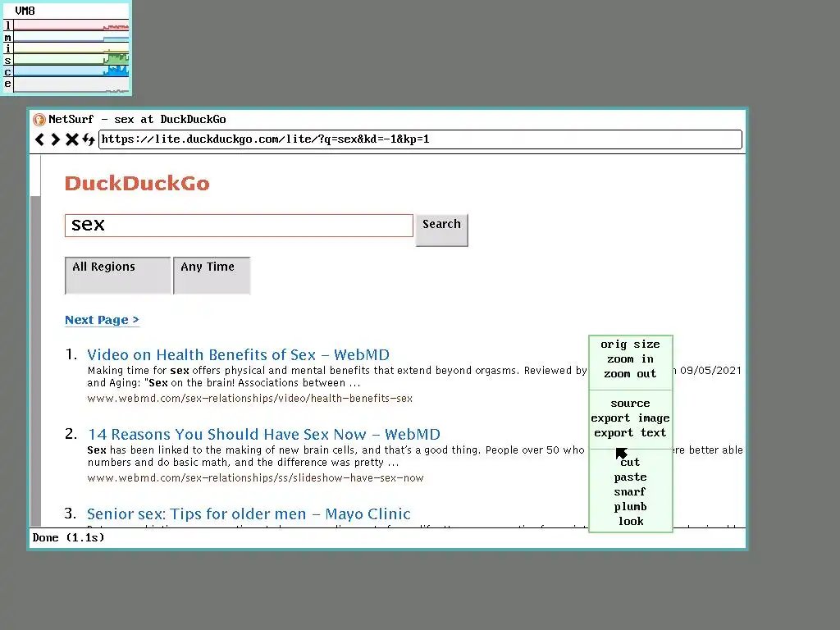
Task: Click the webmd.com health-benefits-sex URL text
Action: point(249,399)
